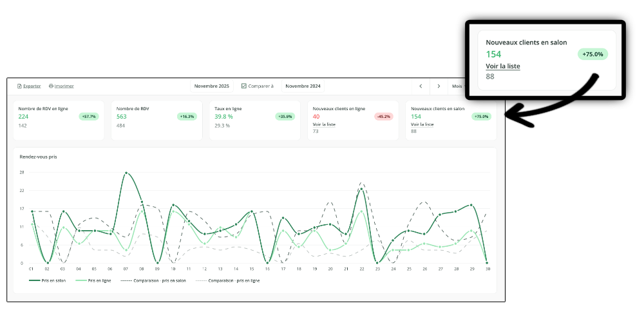Click the +16.3% badge on Nombre de RDV

tap(186, 117)
